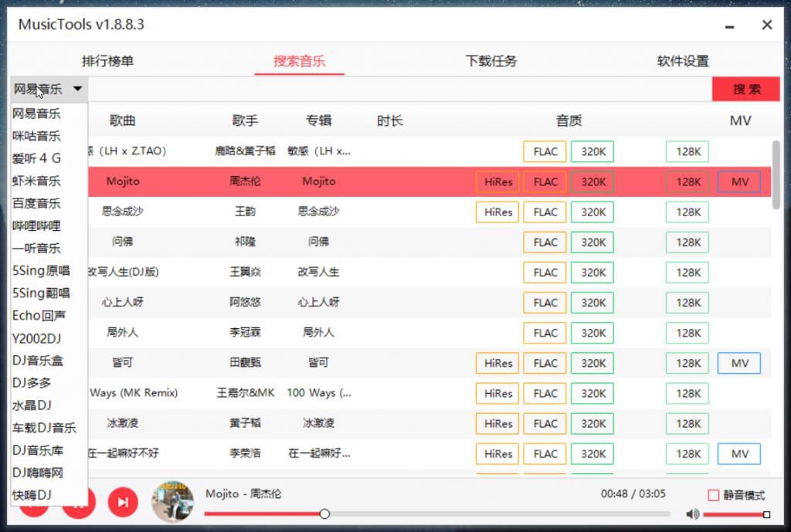This screenshot has width=791, height=532.
Task: Click 128K download for 局外人
Action: tap(687, 332)
